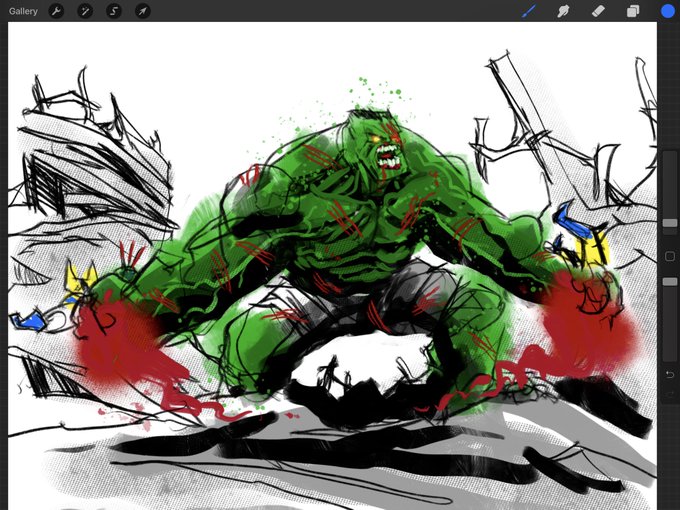Select the Eraser tool
Viewport: 680px width, 510px height.
pos(598,11)
